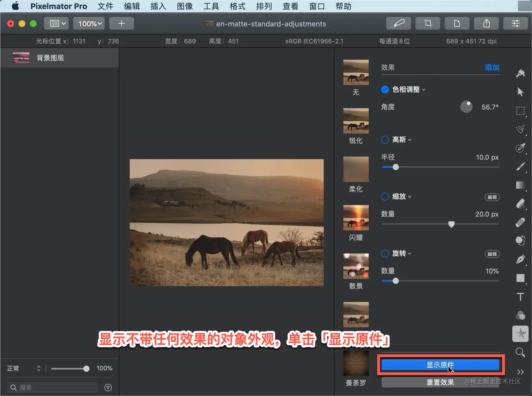Viewport: 532px width, 396px height.
Task: Select the Shape square tool
Action: point(520,278)
